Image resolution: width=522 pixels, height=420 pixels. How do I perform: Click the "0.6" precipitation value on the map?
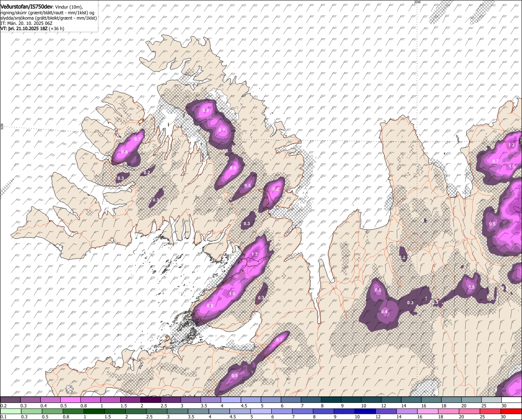[x=276, y=190]
